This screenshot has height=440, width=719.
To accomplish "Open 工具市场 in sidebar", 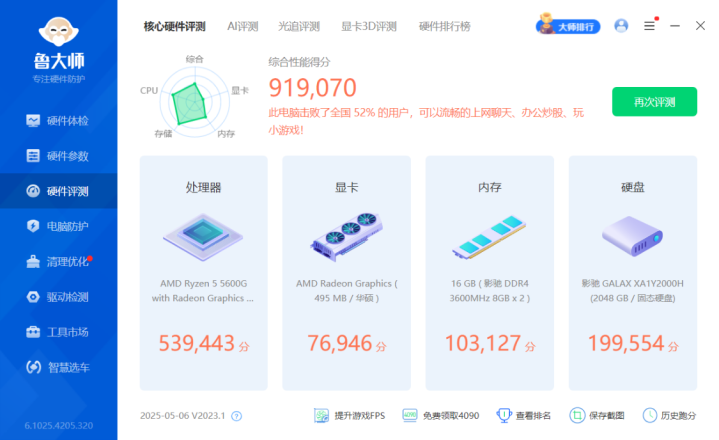I will (x=58, y=332).
